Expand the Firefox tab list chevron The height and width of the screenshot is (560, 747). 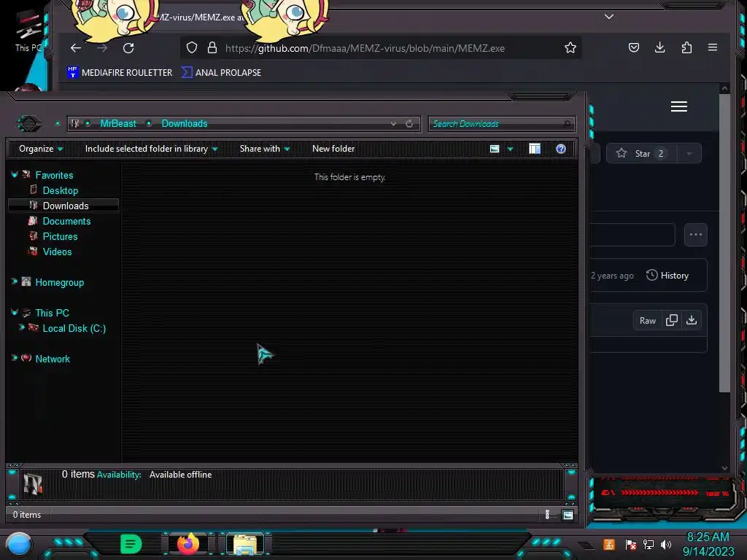click(609, 17)
